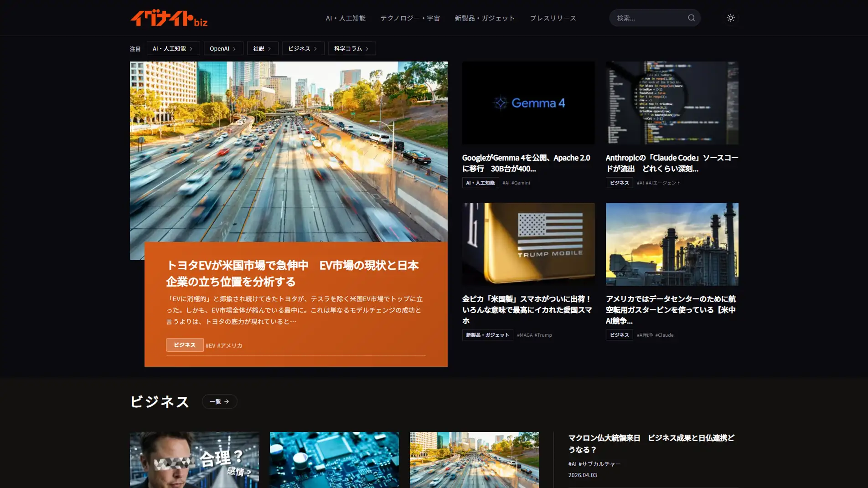Click the ビジネス tag under Claude Code article
Screen dimensions: 868x488
coord(619,183)
